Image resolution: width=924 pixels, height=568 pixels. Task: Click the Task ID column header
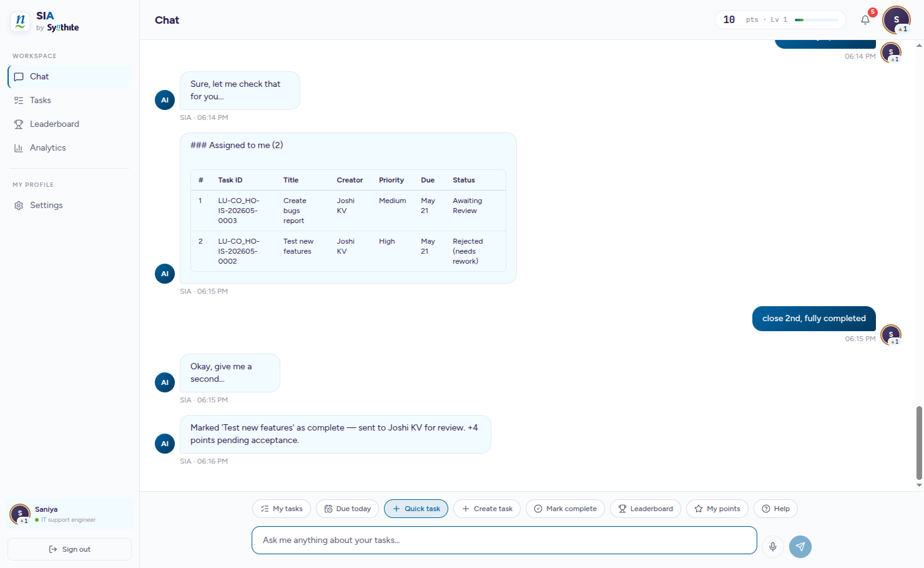[x=230, y=180]
